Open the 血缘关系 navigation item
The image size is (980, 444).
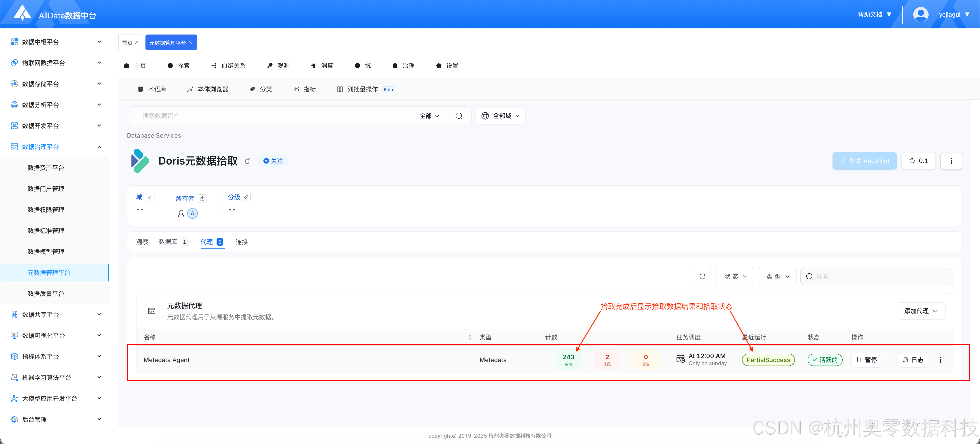[229, 66]
